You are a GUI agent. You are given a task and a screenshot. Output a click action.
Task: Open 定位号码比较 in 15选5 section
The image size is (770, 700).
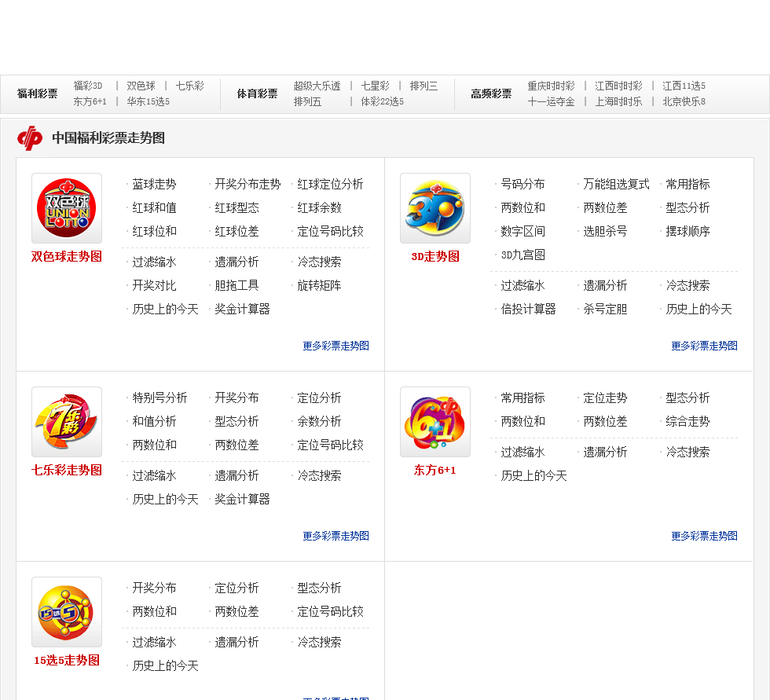click(x=330, y=611)
